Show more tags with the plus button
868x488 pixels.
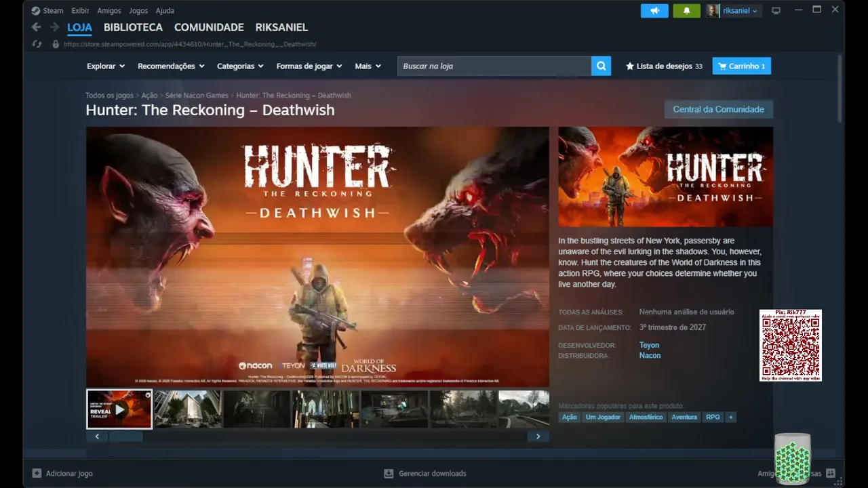730,417
